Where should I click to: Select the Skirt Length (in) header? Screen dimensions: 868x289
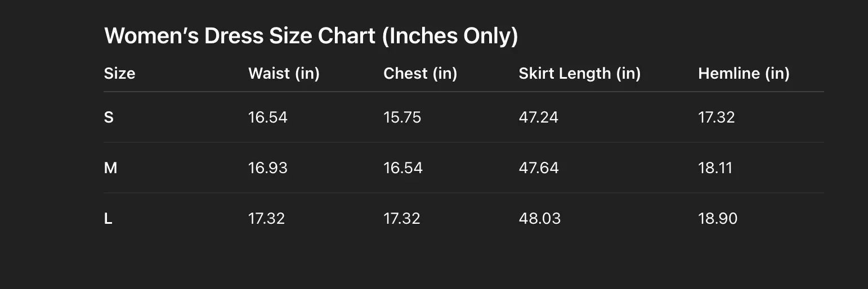(x=579, y=74)
